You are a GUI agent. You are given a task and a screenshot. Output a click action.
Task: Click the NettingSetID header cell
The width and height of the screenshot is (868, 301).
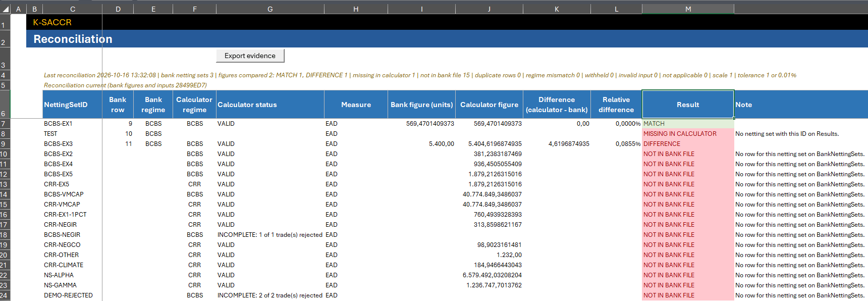click(x=73, y=105)
